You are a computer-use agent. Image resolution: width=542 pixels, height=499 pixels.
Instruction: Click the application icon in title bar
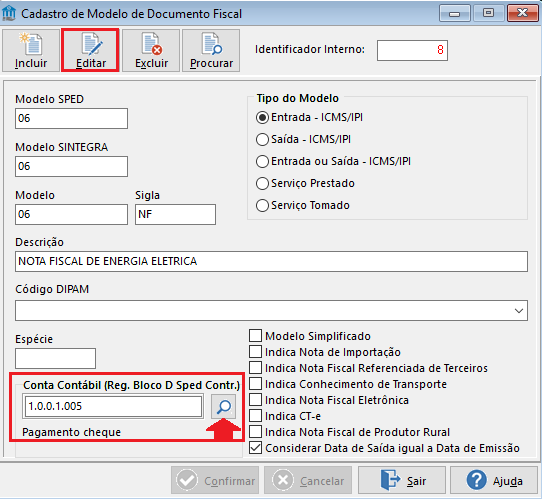[x=9, y=13]
